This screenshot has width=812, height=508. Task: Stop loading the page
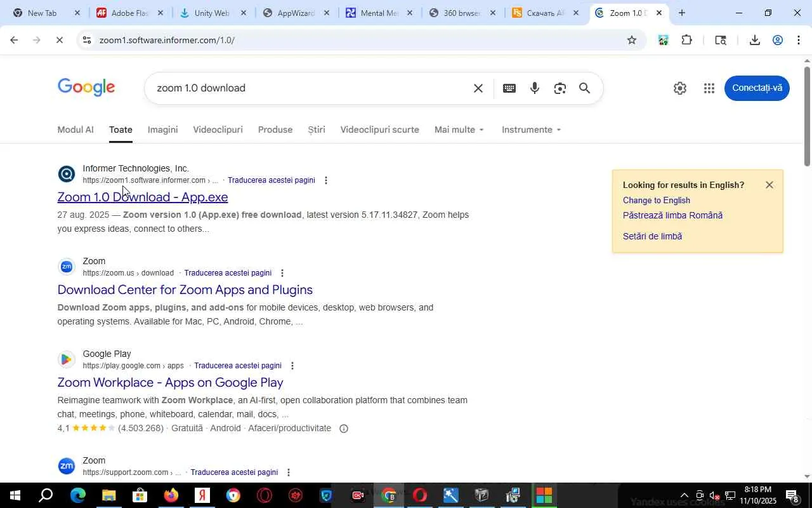59,40
